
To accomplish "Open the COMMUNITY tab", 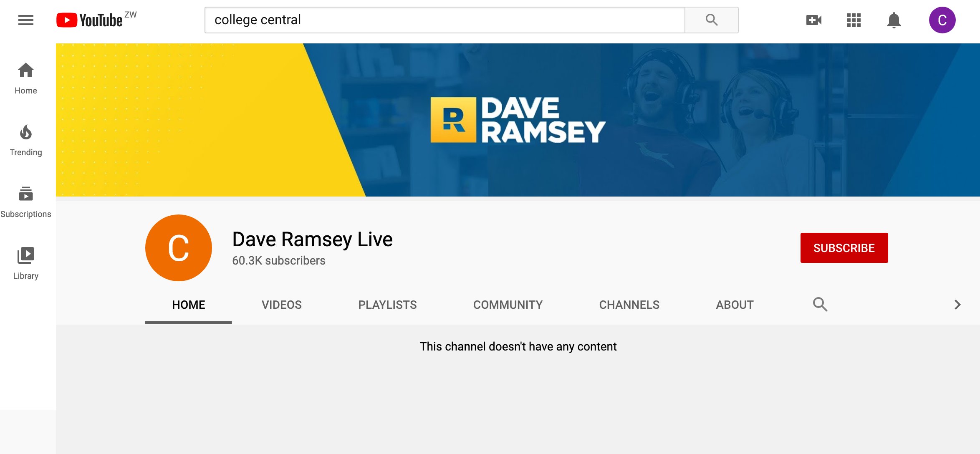I will coord(508,305).
